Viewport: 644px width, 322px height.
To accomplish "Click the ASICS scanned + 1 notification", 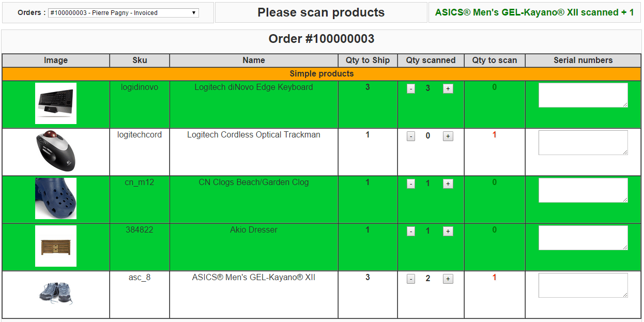I will [534, 12].
